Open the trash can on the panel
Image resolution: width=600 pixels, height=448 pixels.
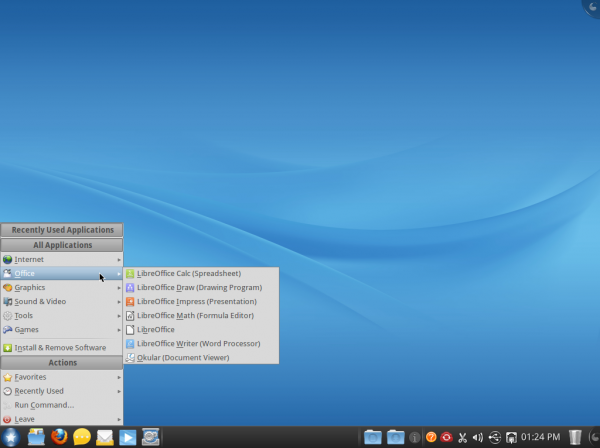pos(575,437)
